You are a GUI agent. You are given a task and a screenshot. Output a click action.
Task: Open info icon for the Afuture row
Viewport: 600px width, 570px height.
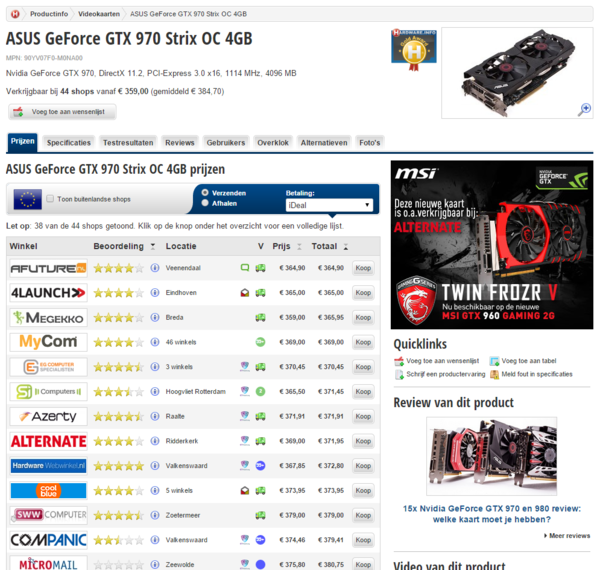[155, 268]
